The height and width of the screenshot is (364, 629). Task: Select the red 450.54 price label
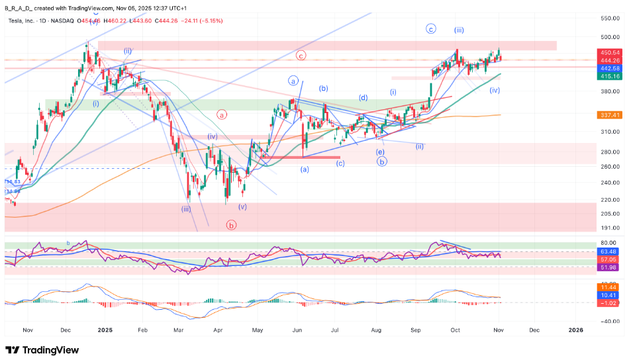click(x=610, y=52)
